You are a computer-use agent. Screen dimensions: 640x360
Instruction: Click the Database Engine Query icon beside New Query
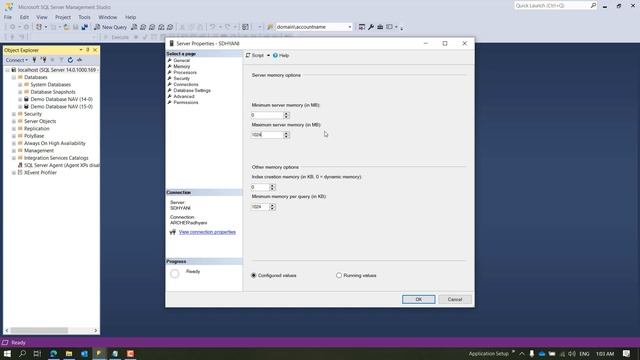click(x=134, y=27)
